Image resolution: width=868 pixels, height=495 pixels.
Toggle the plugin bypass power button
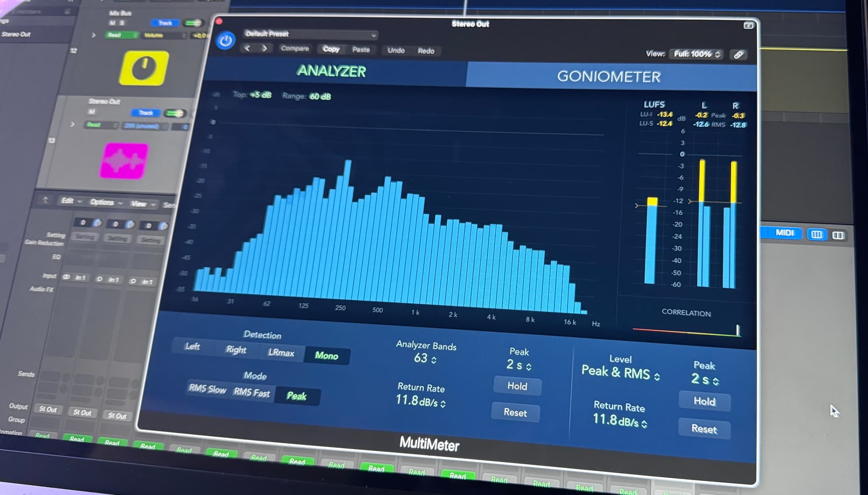coord(225,40)
